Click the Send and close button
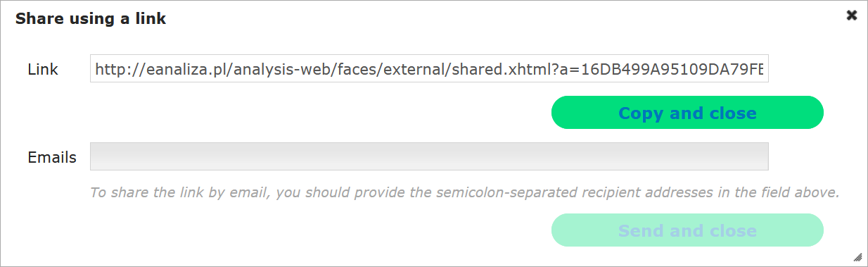The width and height of the screenshot is (868, 267). point(687,230)
